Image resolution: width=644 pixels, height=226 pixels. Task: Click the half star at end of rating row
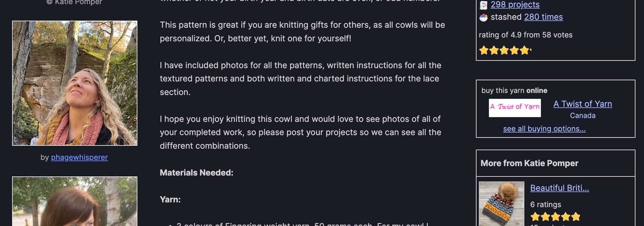(x=531, y=50)
